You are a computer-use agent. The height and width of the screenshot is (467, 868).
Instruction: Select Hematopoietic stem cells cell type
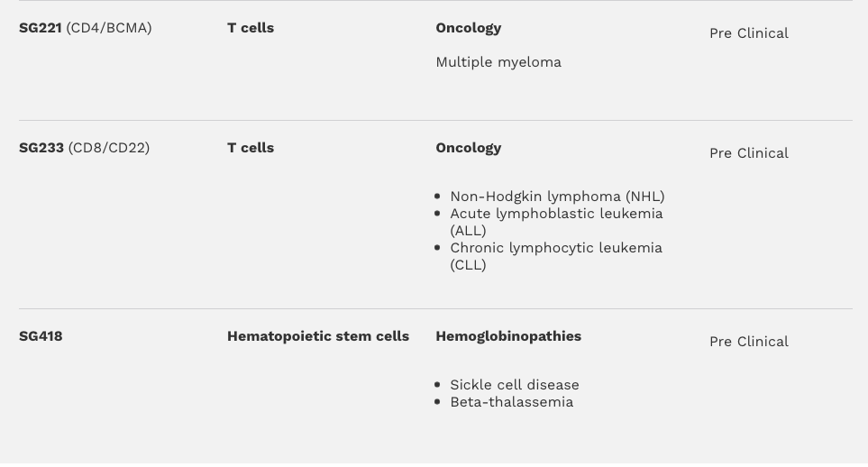(x=318, y=336)
